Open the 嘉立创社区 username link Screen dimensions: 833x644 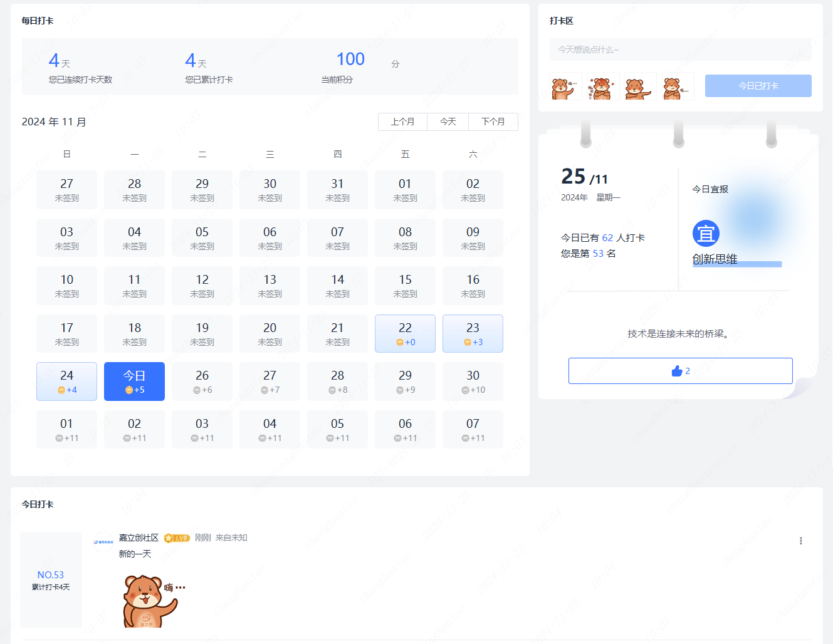pos(139,538)
